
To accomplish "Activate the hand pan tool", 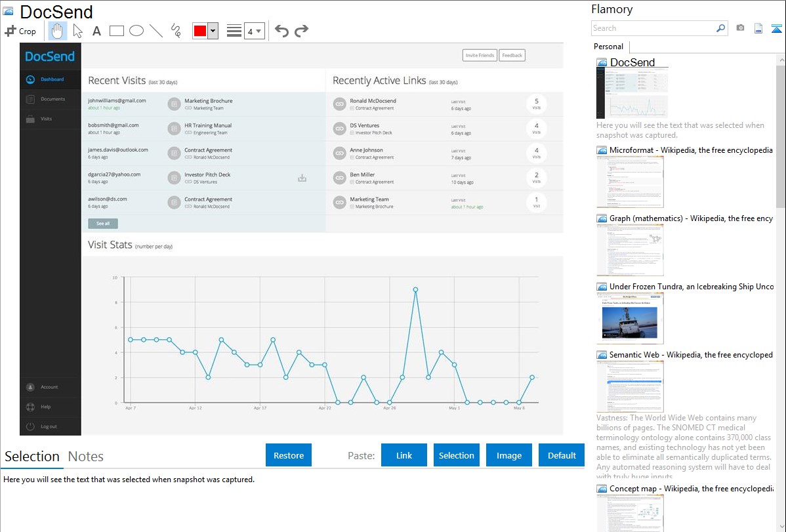I will (x=57, y=31).
